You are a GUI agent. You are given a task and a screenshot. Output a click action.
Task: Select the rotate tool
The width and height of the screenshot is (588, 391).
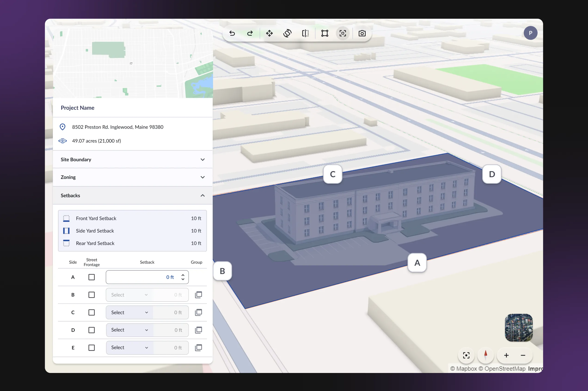[x=287, y=33]
